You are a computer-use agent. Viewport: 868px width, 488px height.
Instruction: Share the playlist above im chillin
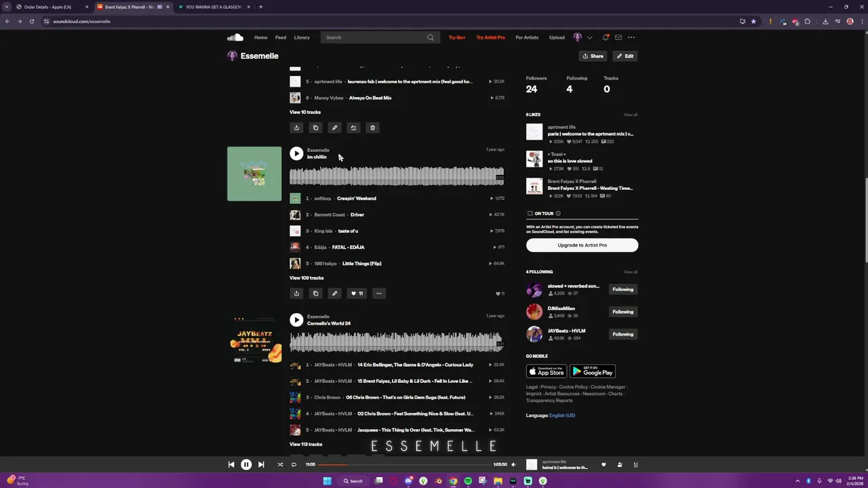pos(296,127)
